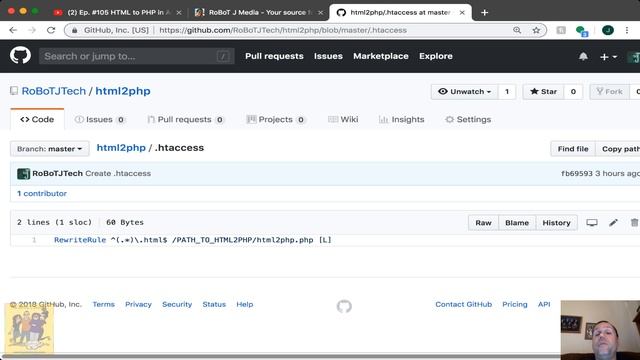Close the RoBoT J Media browser tab
The height and width of the screenshot is (360, 640).
pyautogui.click(x=320, y=13)
